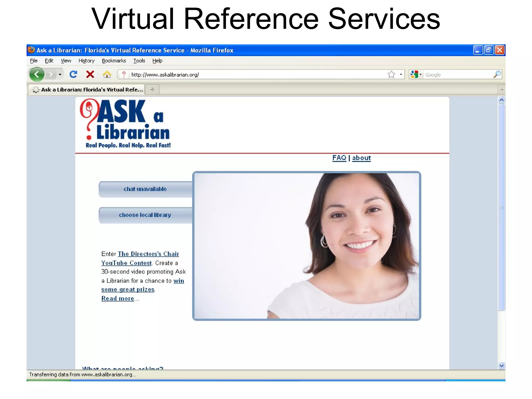Open the back/forward history dropdown arrow
532x399 pixels.
pyautogui.click(x=60, y=75)
